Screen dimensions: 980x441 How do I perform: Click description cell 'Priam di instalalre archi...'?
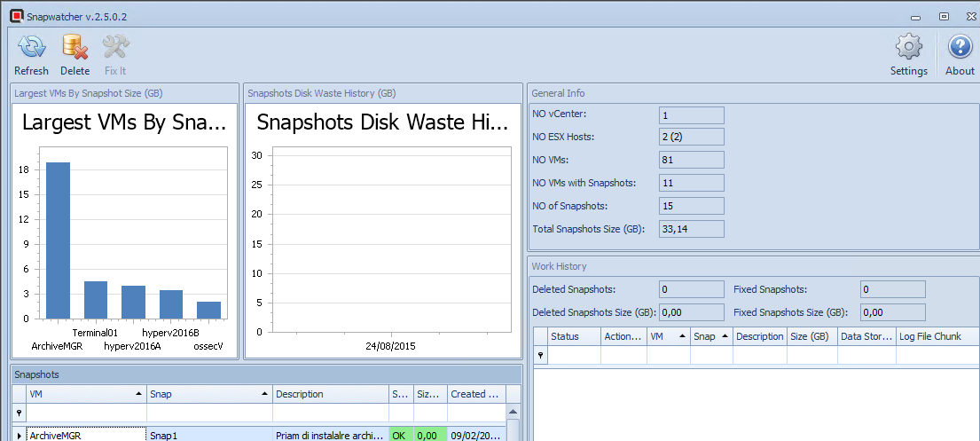pos(331,435)
